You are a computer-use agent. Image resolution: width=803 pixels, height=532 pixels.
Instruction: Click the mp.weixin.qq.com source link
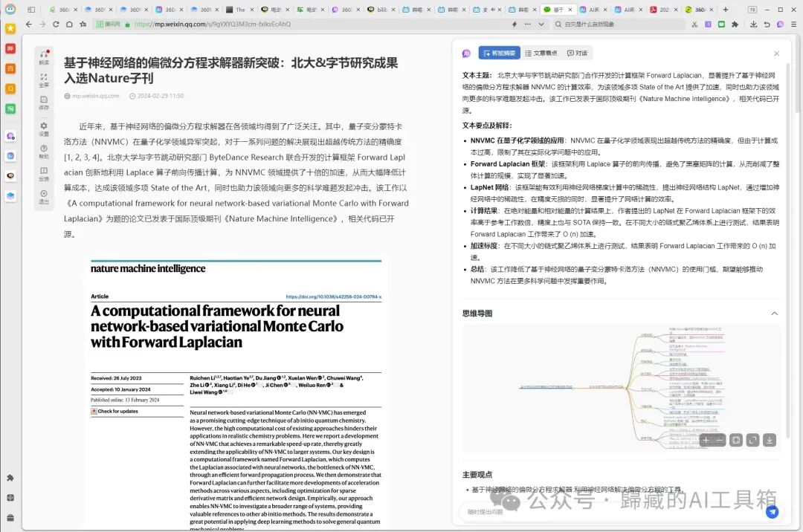(x=95, y=96)
